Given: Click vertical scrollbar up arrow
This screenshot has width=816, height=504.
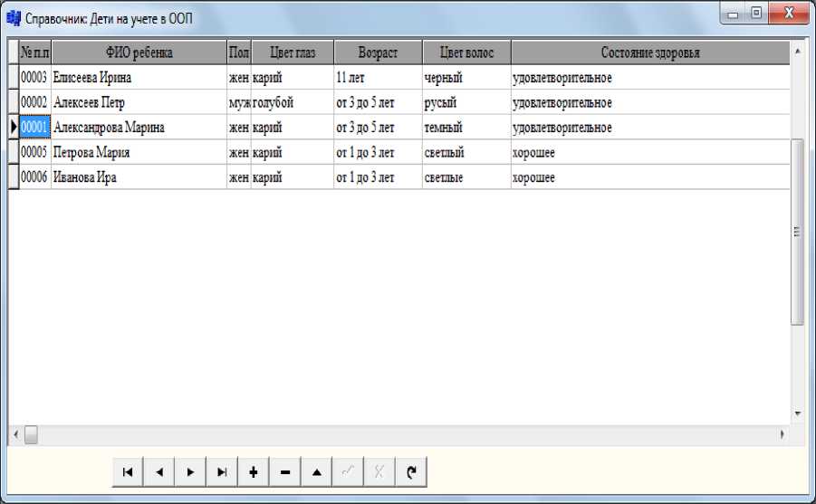Looking at the screenshot, I should [x=797, y=51].
